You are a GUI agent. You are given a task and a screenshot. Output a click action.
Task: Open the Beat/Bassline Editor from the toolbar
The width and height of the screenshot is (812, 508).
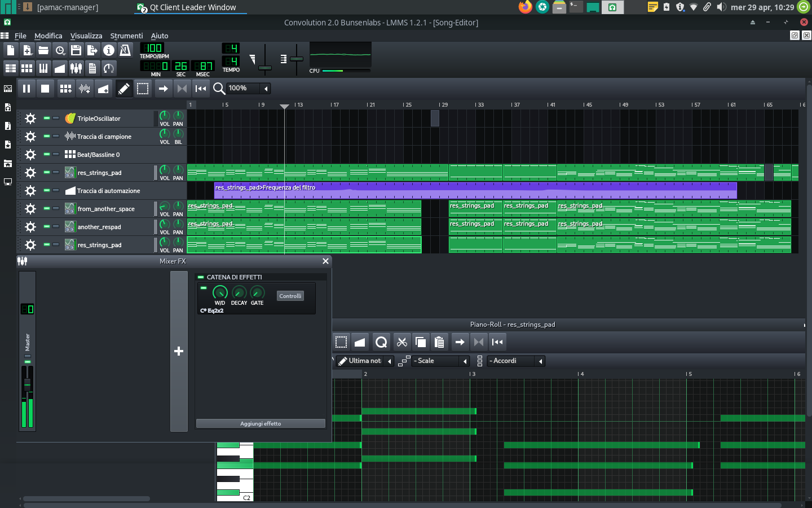(x=27, y=68)
